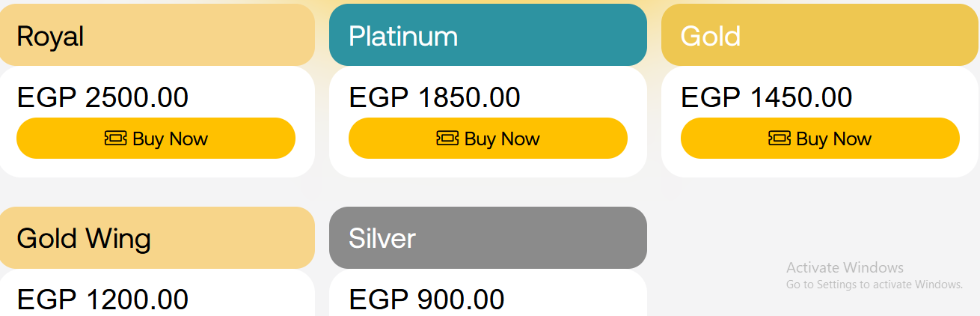
Task: Click the Activate Windows watermark title
Action: [x=845, y=267]
